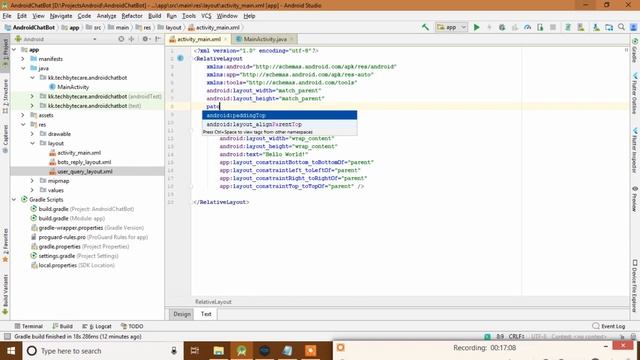Open the Build tool window
The width and height of the screenshot is (640, 360).
62,326
